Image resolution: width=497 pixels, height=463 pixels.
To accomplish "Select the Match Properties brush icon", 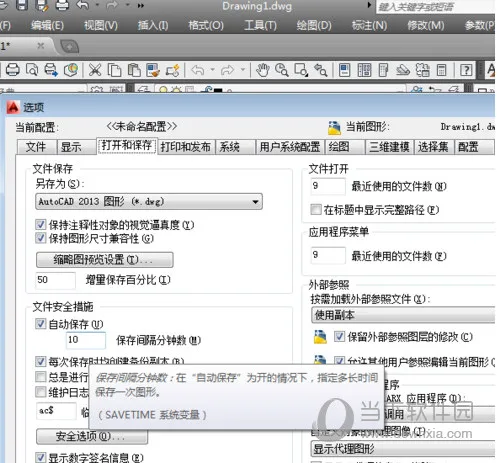I will click(x=153, y=70).
